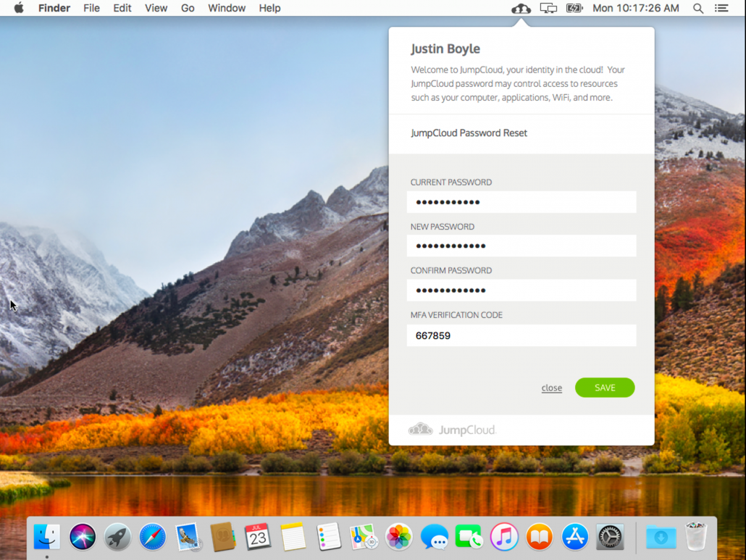
Task: Click the Current Password field
Action: click(521, 202)
